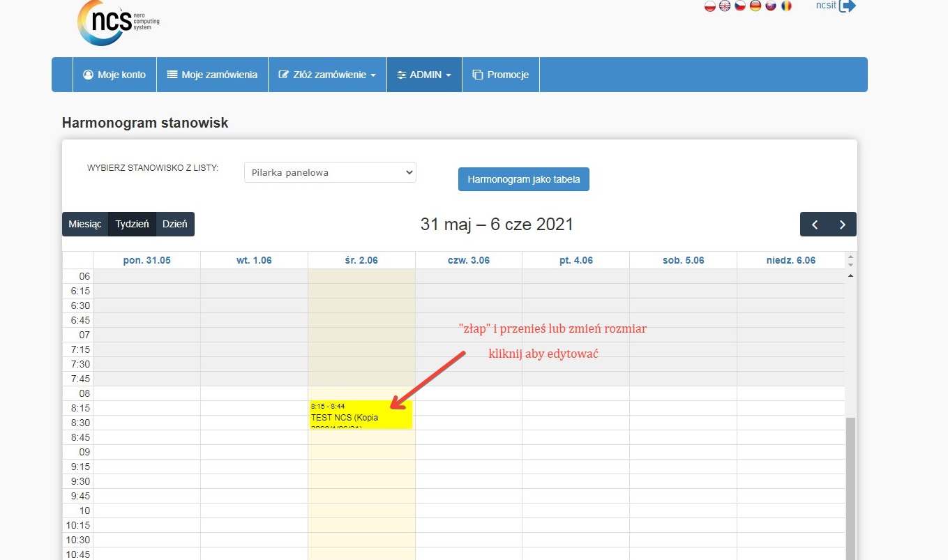Click the logout arrow icon next to ncsit
The image size is (948, 560).
847,6
